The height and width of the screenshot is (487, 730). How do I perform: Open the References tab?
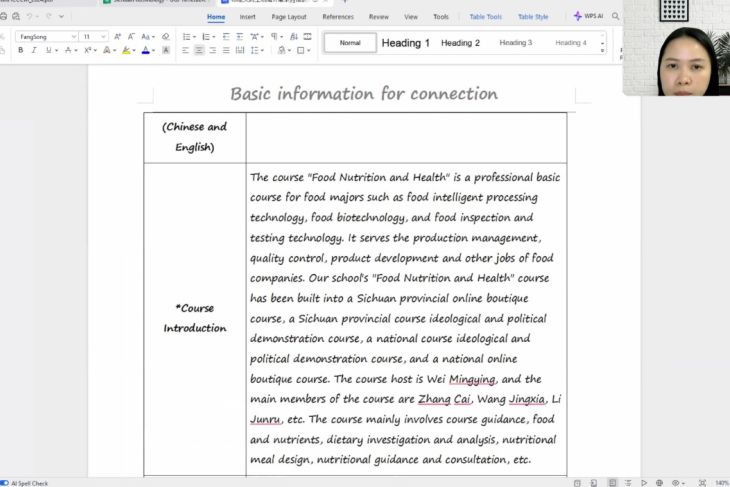338,17
